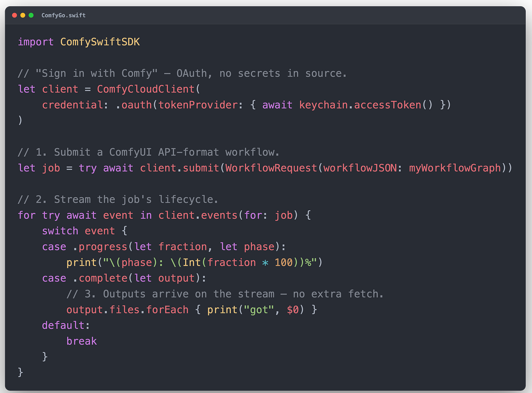Click the "Outputs arrive on the stream" comment

[225, 294]
